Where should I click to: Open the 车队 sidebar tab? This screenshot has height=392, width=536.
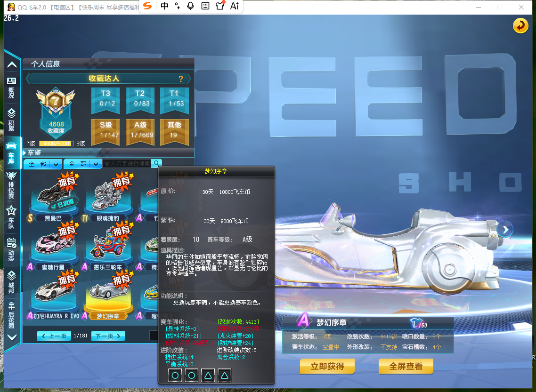click(11, 217)
